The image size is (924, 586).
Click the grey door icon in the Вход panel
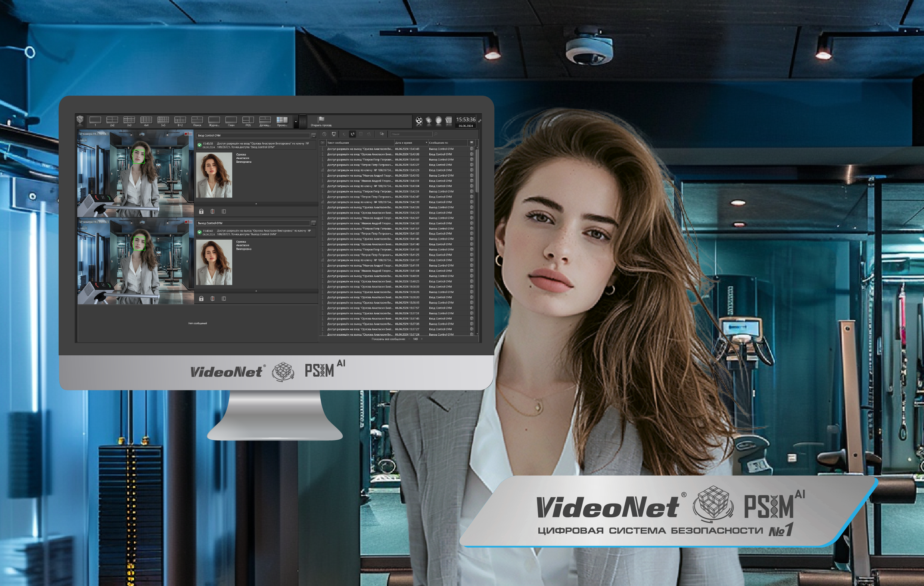pyautogui.click(x=224, y=212)
